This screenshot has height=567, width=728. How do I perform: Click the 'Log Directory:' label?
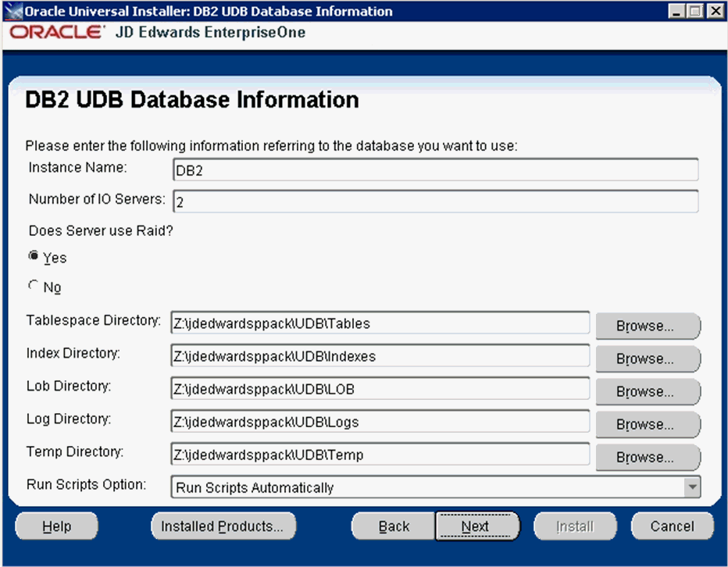click(x=69, y=419)
